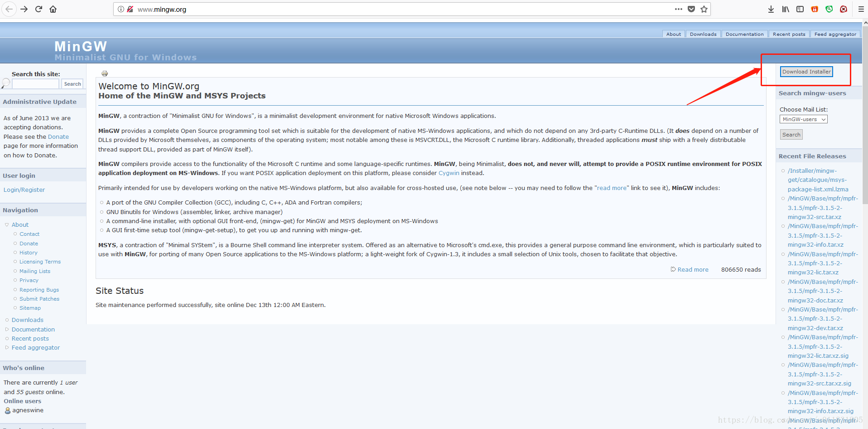Viewport: 868px width, 429px height.
Task: Open the Feed aggregator header tab
Action: click(x=835, y=34)
